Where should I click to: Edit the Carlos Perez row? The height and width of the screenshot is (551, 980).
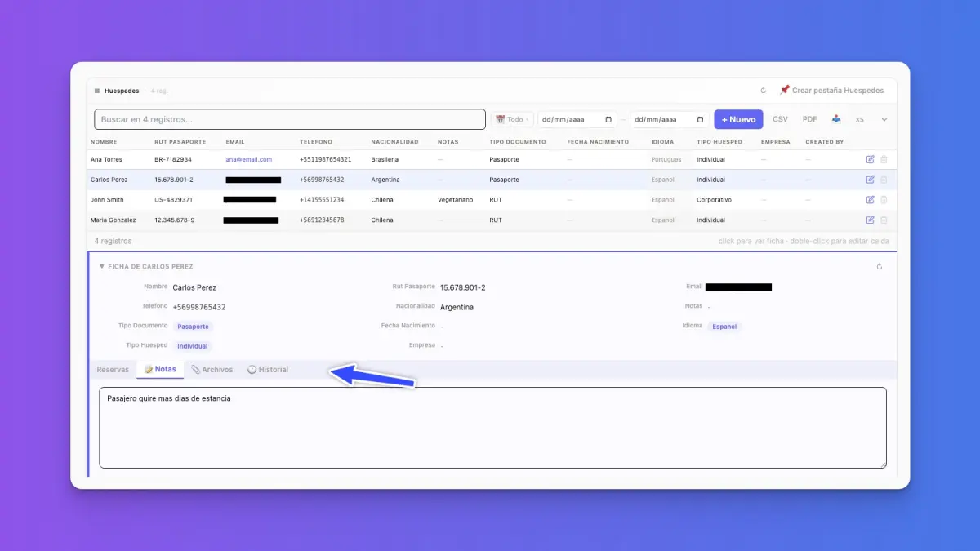click(x=870, y=180)
